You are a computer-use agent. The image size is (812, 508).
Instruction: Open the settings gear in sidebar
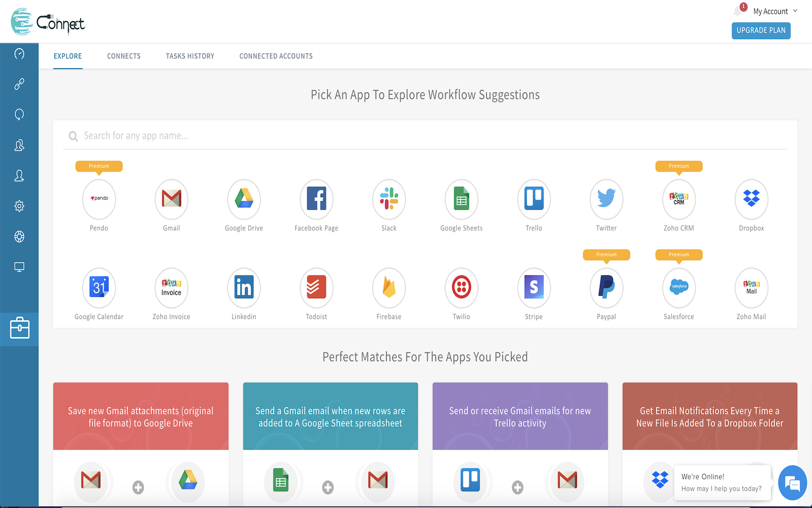[19, 206]
